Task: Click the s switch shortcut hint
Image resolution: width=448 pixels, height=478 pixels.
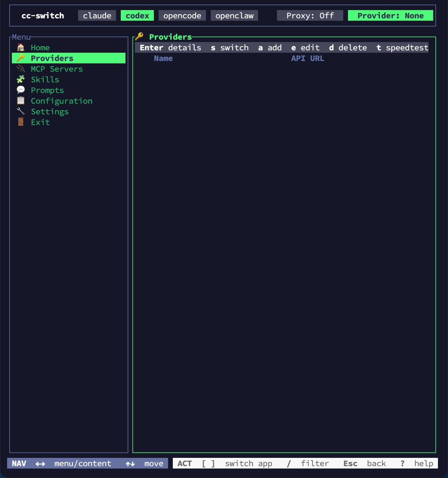Action: tap(230, 47)
